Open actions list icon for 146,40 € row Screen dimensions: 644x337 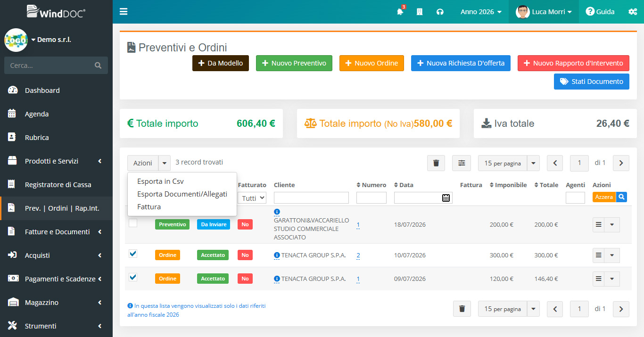[599, 279]
